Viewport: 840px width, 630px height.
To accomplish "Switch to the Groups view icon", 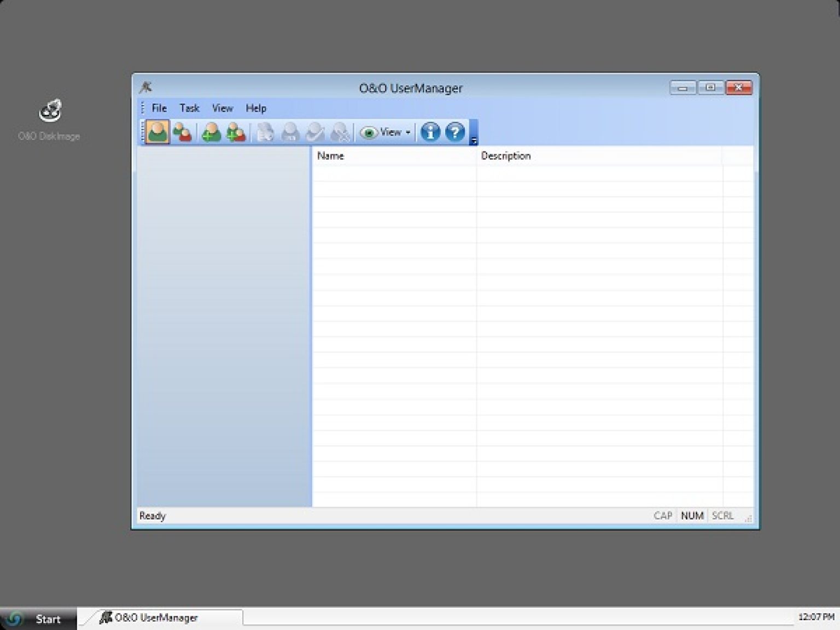I will [x=182, y=132].
